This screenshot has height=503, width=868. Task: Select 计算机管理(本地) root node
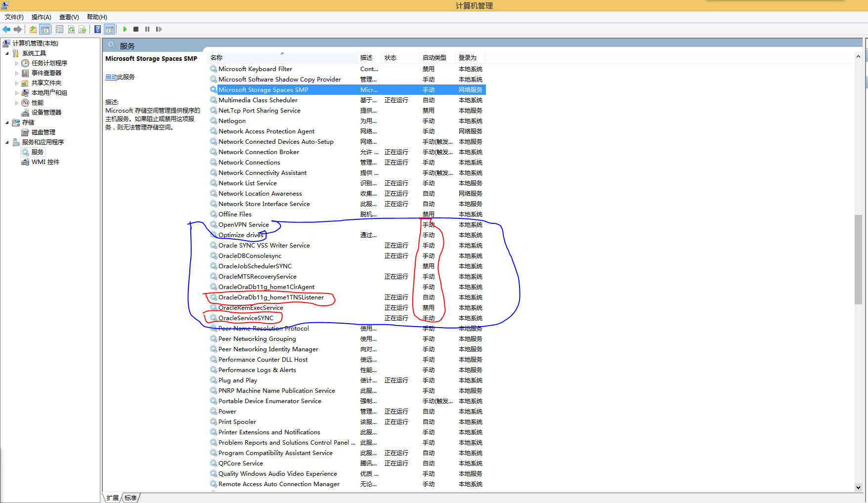pyautogui.click(x=35, y=43)
